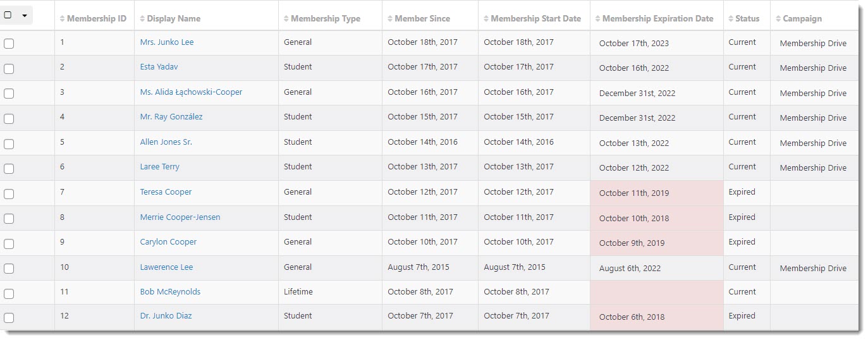Click sort icon for Membership Expiration Date
868x340 pixels.
pyautogui.click(x=598, y=19)
